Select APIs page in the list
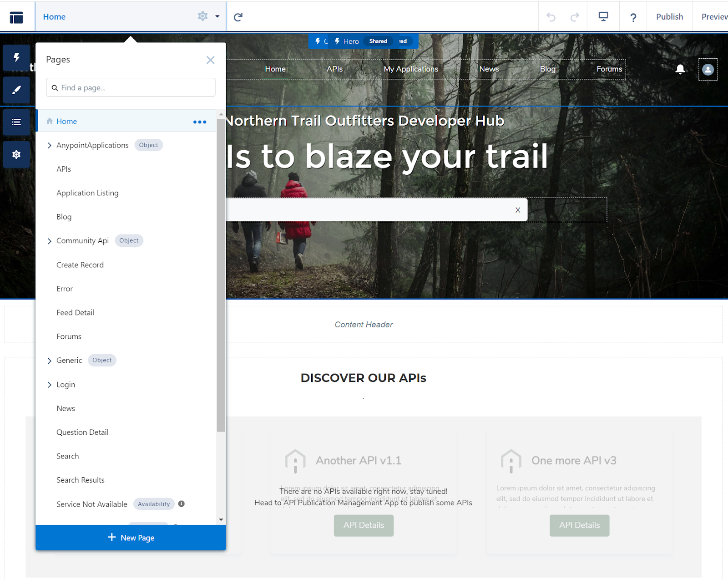The image size is (728, 580). click(x=64, y=169)
